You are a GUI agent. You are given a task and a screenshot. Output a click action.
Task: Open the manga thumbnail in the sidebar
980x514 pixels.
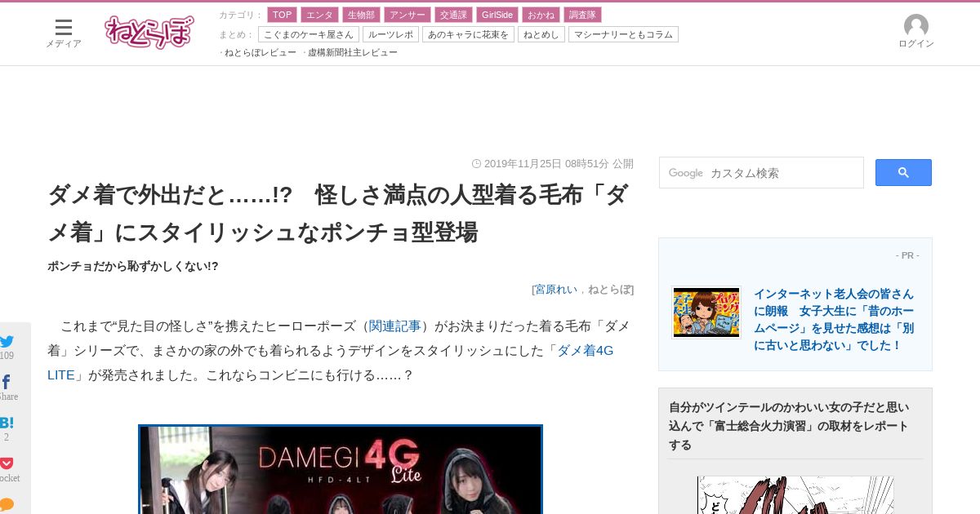[x=795, y=495]
